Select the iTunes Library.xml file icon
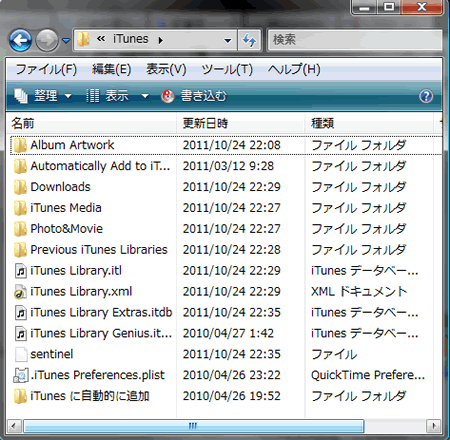Image resolution: width=450 pixels, height=440 pixels. 20,292
